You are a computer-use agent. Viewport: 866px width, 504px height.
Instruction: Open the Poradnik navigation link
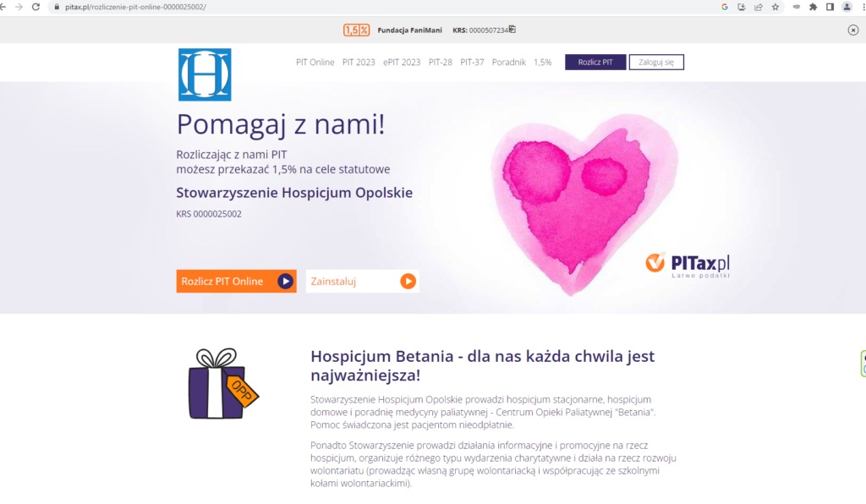point(508,63)
